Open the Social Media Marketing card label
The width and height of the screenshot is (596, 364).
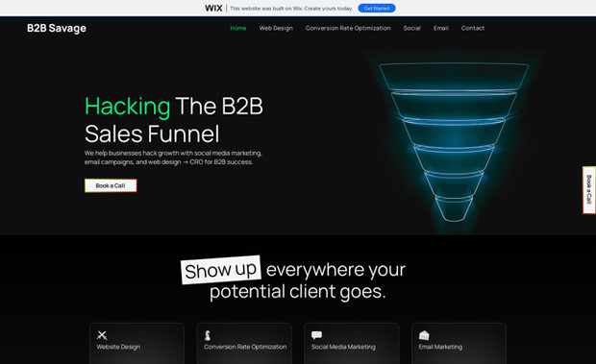click(x=343, y=347)
